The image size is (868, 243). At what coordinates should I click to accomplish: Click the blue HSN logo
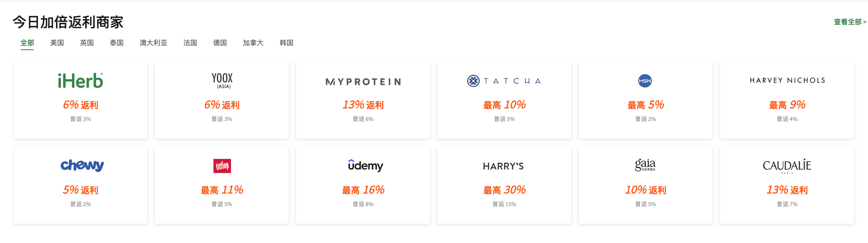645,81
